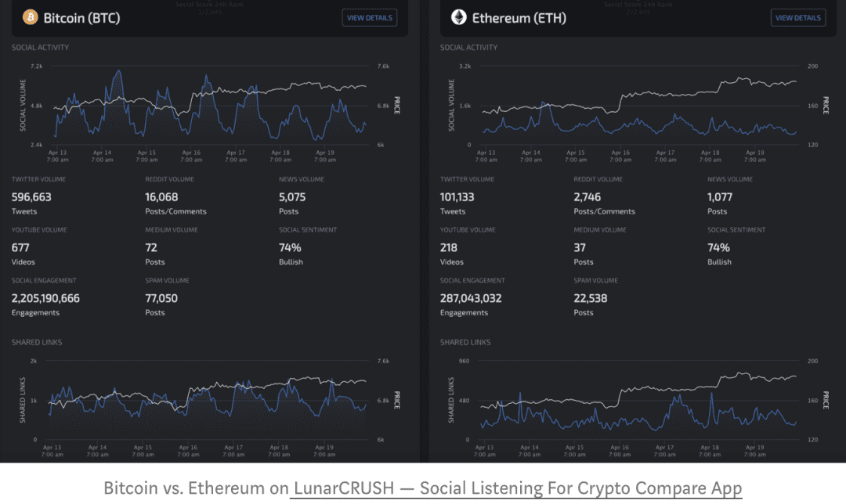Select the Bitcoin (BTC) title text
Viewport: 846px width, 504px height.
tap(81, 18)
